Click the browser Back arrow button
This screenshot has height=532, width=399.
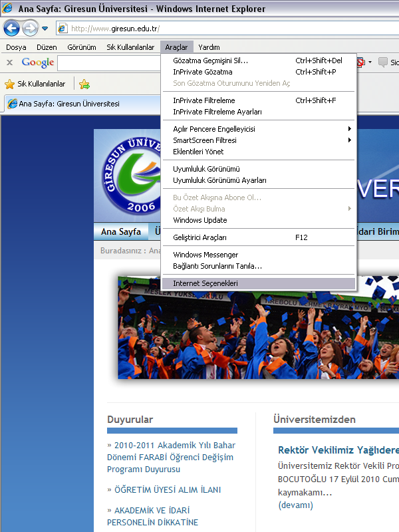tap(11, 29)
